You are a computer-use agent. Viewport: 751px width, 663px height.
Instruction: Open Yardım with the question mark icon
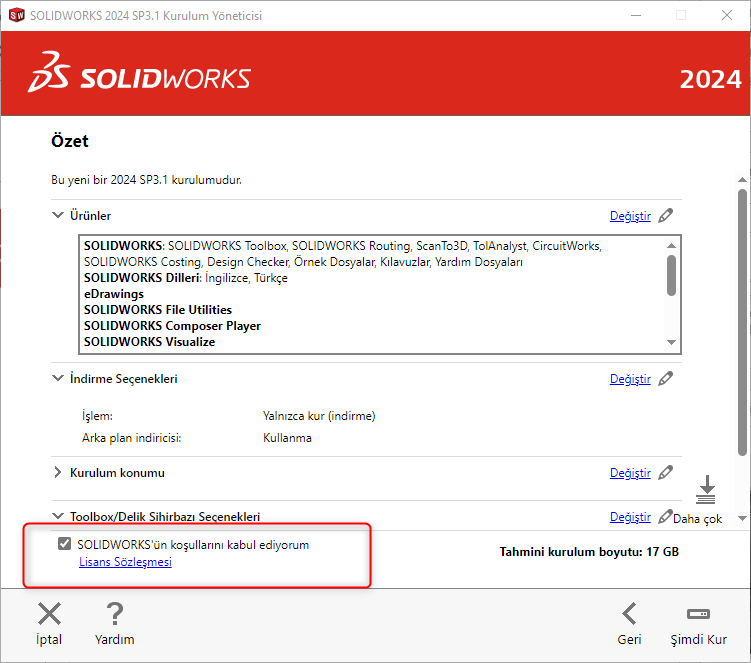click(114, 614)
